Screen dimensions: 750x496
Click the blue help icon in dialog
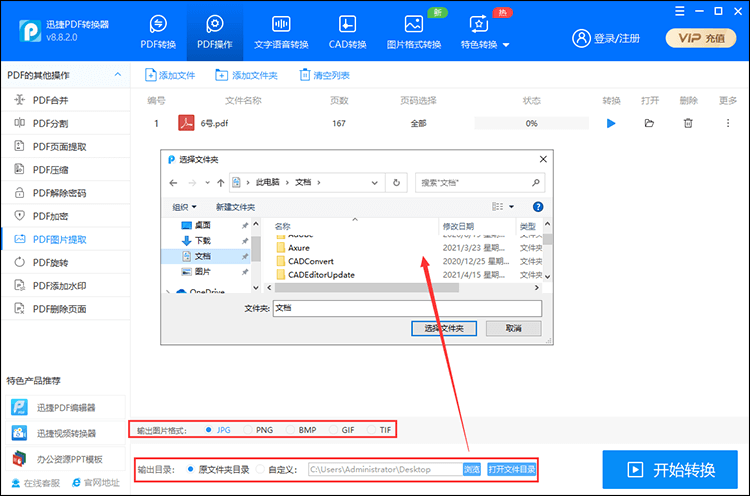pos(538,207)
